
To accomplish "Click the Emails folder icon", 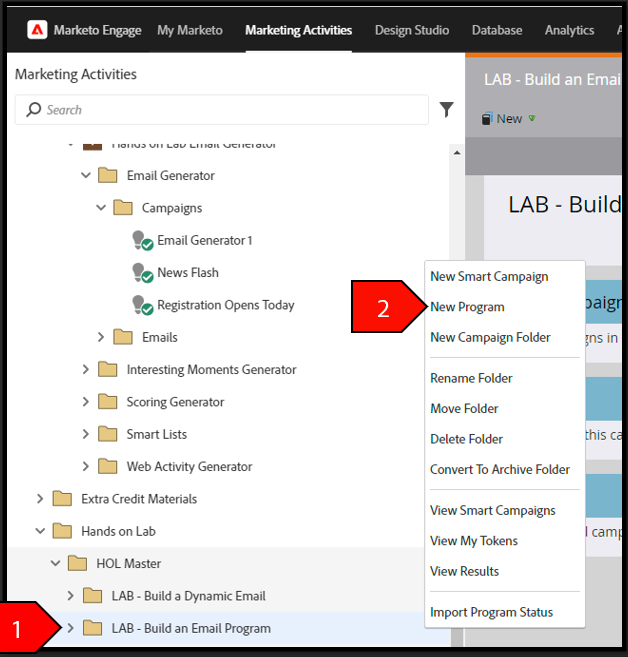I will (123, 337).
